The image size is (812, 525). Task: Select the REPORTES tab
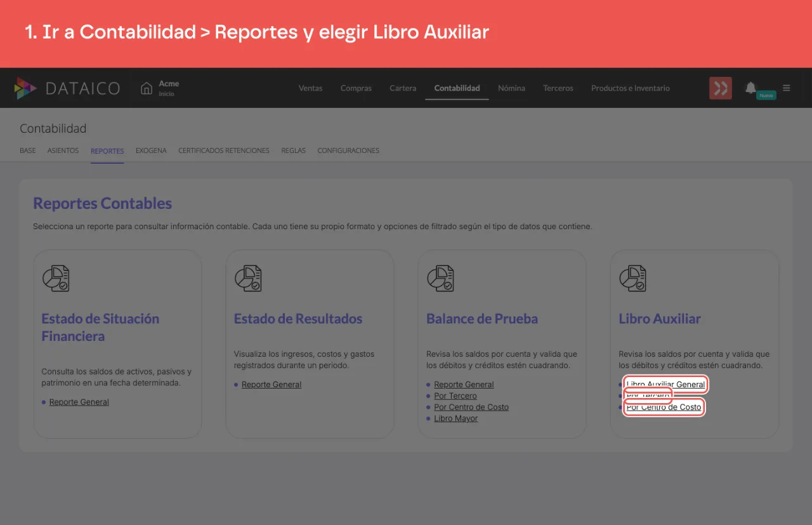(x=107, y=151)
